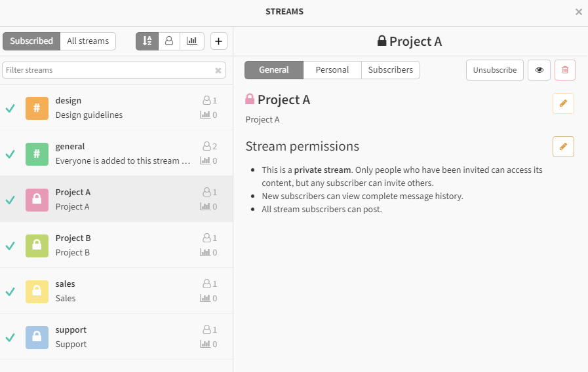The width and height of the screenshot is (588, 372).
Task: Click the lock icon in Project A header title
Action: point(382,41)
